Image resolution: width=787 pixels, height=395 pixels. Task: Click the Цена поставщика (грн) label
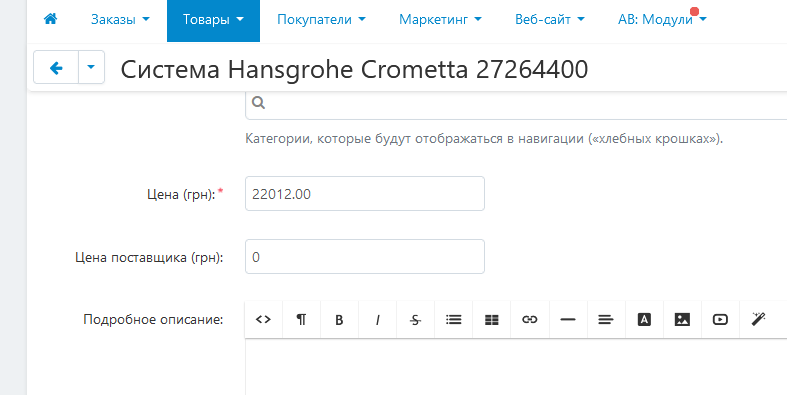point(149,257)
